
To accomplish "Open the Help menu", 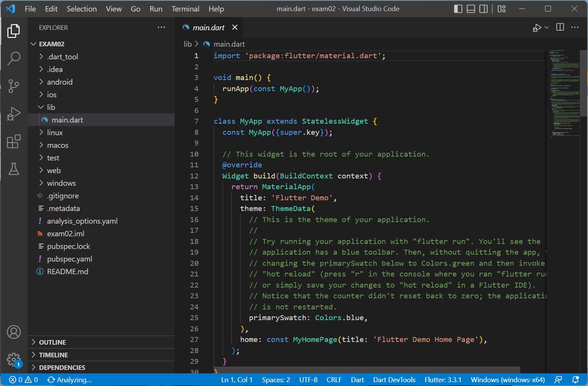I will click(x=216, y=9).
